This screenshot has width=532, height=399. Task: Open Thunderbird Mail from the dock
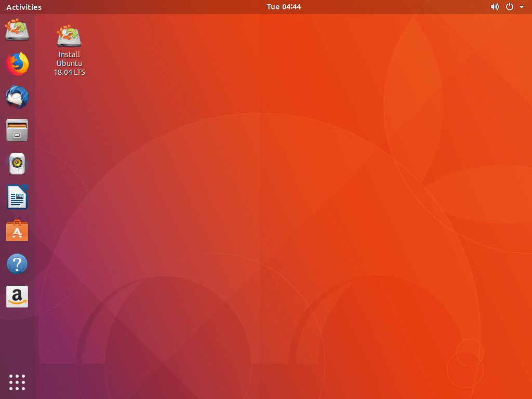point(17,97)
